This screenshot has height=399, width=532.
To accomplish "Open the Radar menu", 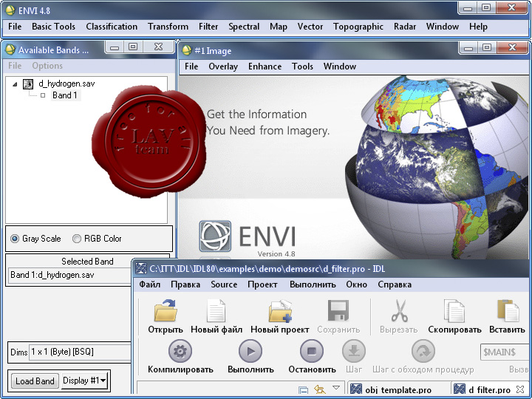I will coord(405,27).
